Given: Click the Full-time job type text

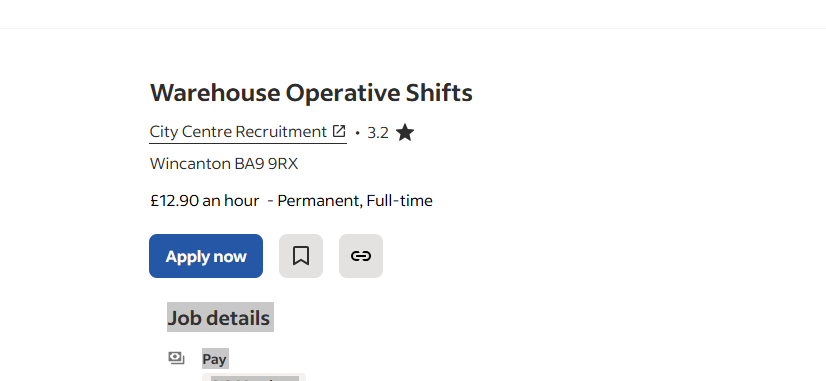Looking at the screenshot, I should (400, 201).
